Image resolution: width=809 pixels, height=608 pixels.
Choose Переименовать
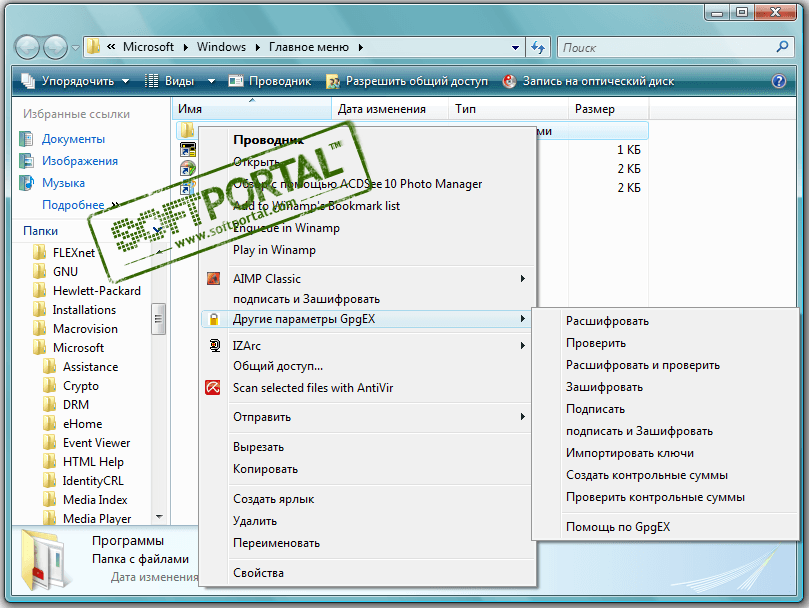[x=366, y=543]
